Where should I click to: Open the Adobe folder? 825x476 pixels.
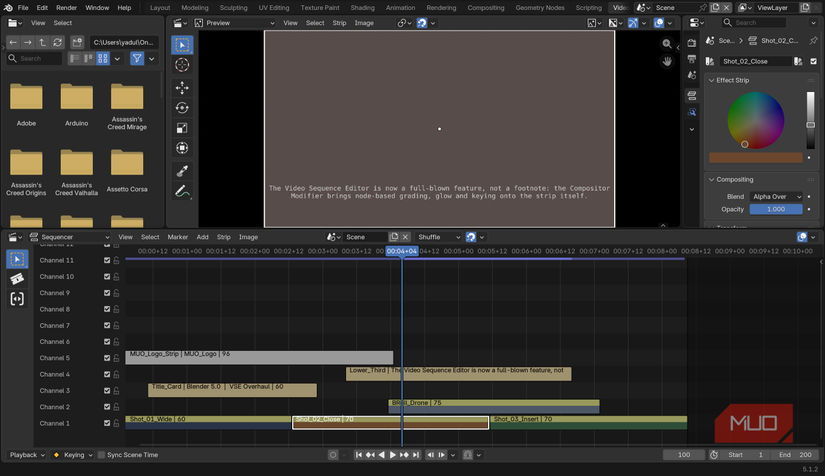pos(26,104)
